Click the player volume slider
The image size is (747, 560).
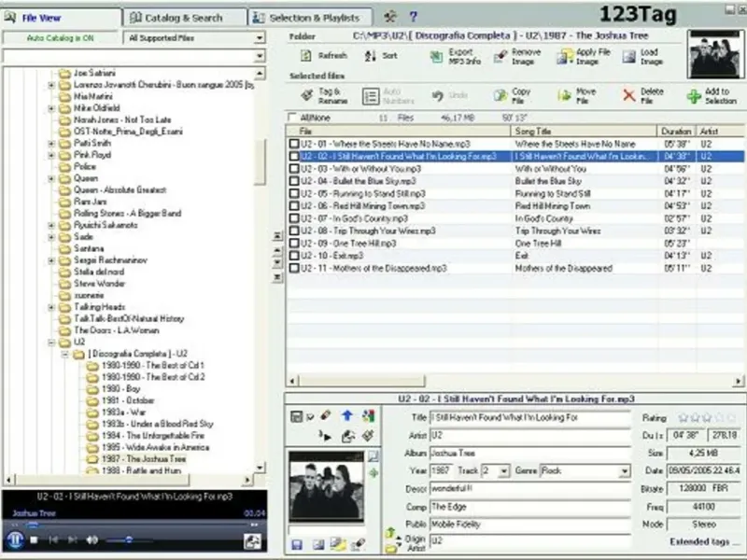tap(129, 539)
